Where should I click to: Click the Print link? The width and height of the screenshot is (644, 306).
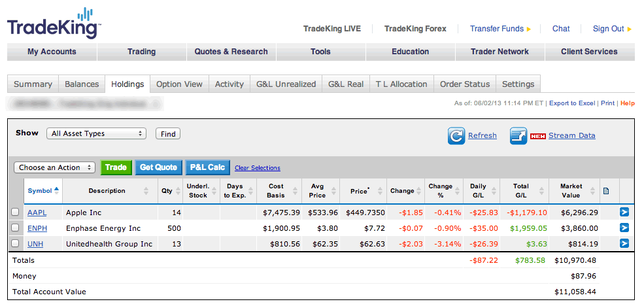pos(608,103)
